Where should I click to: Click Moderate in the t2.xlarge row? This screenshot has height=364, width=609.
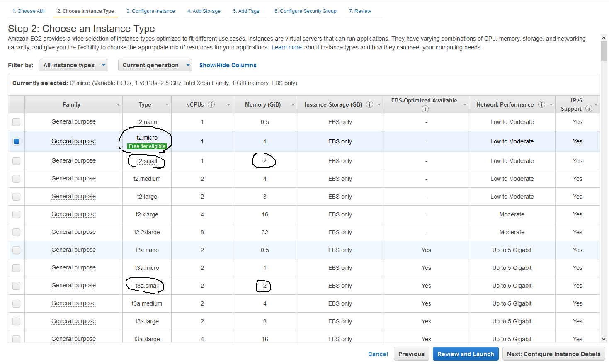pos(512,214)
